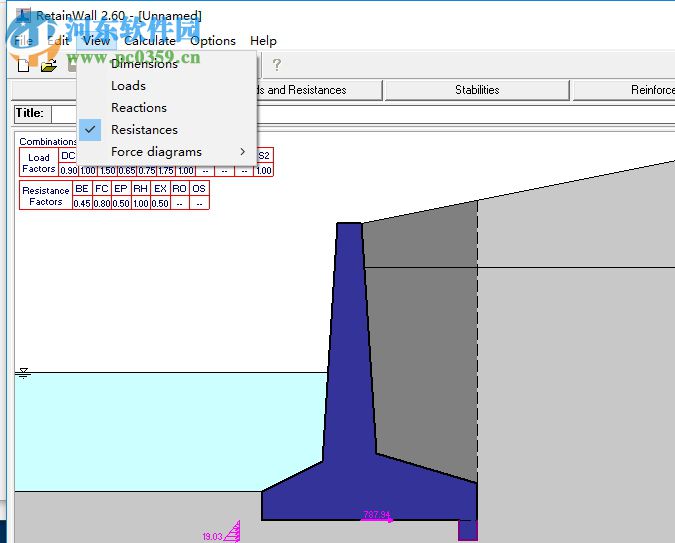
Task: Click the water level marker symbol
Action: click(x=24, y=374)
